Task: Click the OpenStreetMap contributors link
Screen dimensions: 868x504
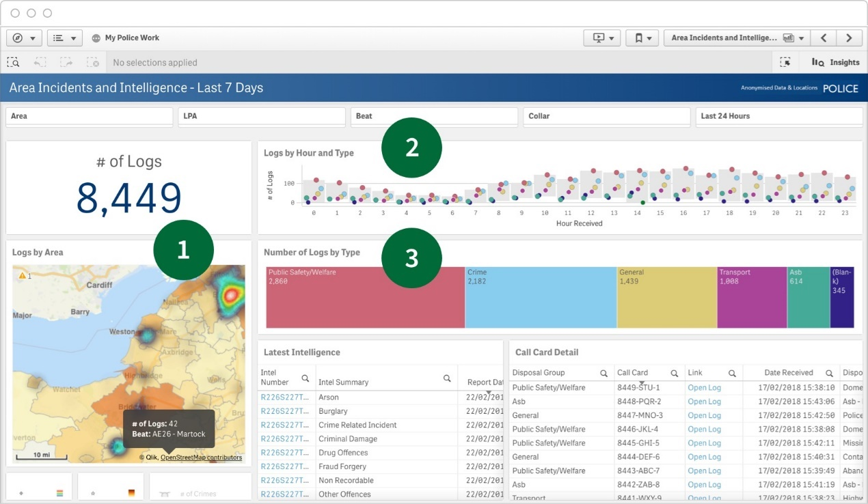Action: [201, 458]
